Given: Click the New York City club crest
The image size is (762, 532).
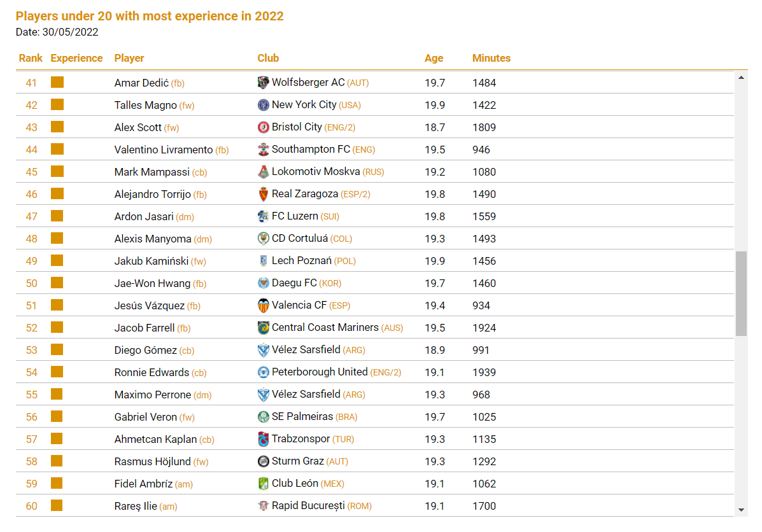Looking at the screenshot, I should (x=263, y=105).
